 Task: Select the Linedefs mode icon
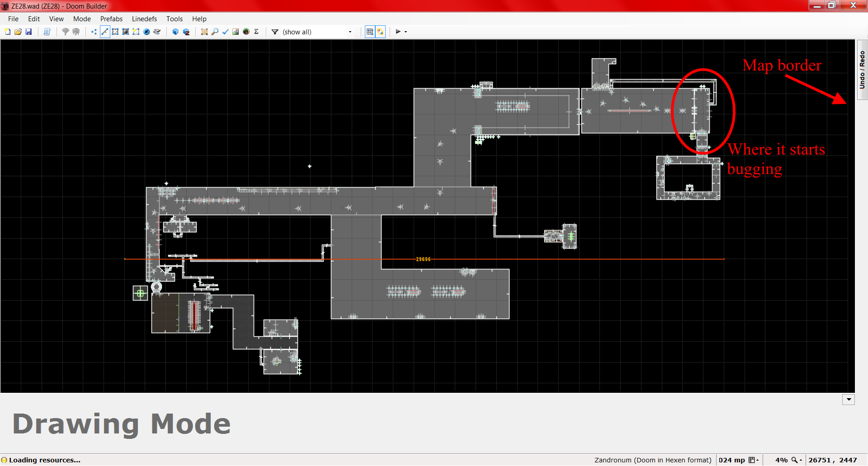[x=105, y=32]
